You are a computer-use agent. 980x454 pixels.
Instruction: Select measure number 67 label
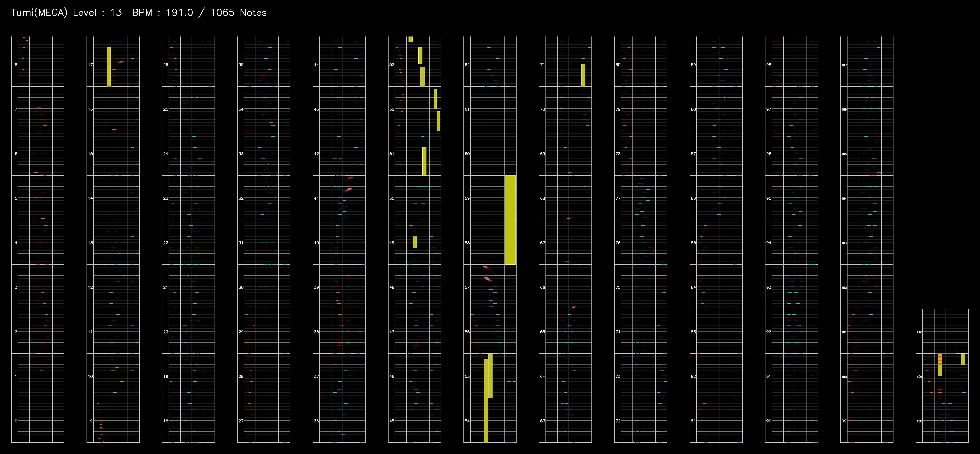(x=543, y=242)
